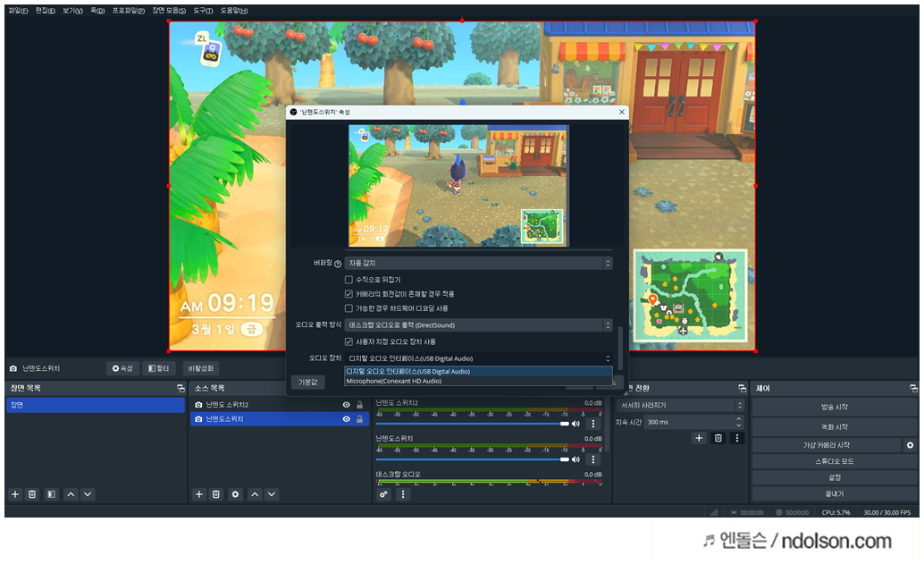924x564 pixels.
Task: Open 필터 filters button in source toolbar
Action: (158, 368)
